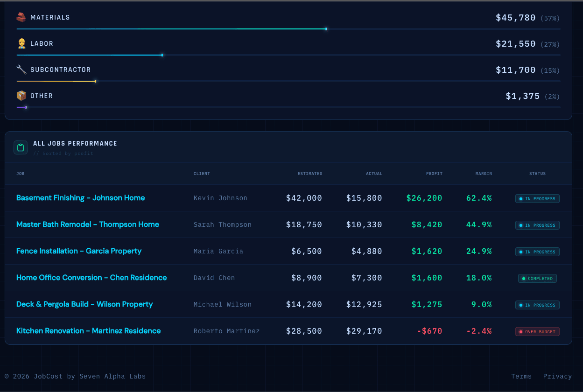Viewport: 583px width, 392px height.
Task: Click the OVER BUDGET badge on Kitchen Renovation
Action: coord(537,331)
